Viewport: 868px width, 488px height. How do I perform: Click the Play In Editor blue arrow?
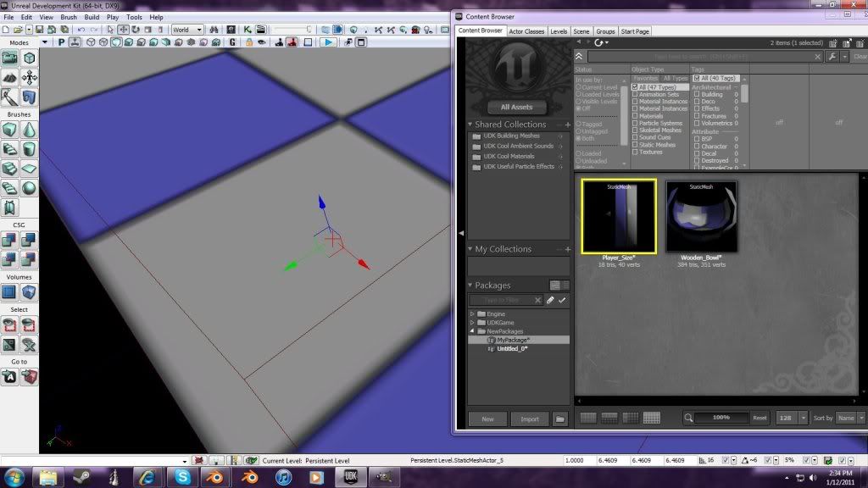[328, 42]
